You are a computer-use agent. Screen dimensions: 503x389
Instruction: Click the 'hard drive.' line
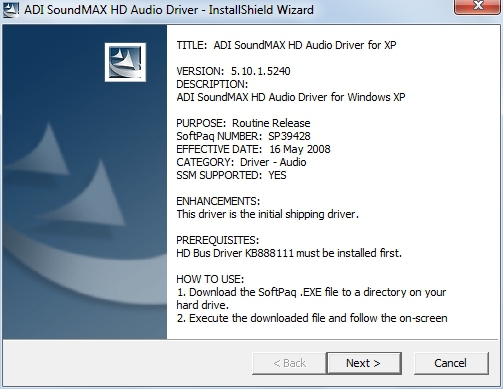pyautogui.click(x=203, y=305)
